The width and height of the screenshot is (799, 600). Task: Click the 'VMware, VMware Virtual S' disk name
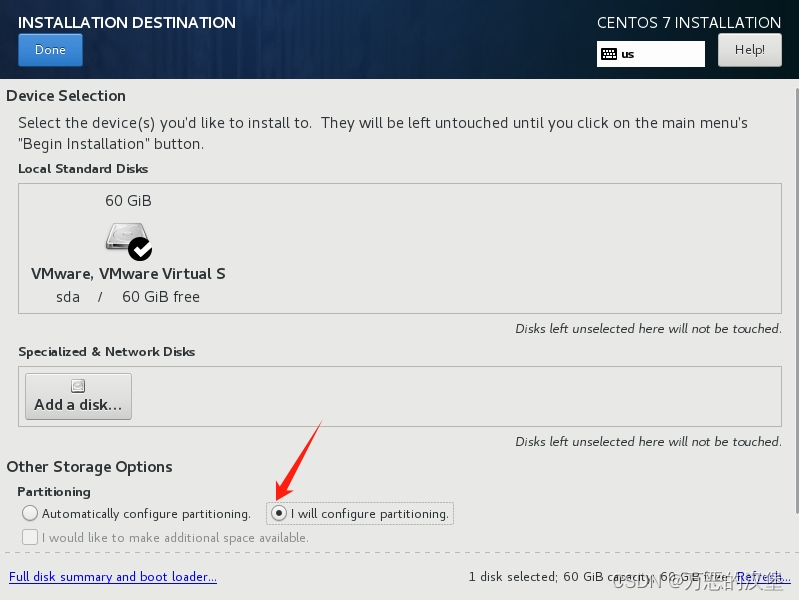[x=128, y=274]
